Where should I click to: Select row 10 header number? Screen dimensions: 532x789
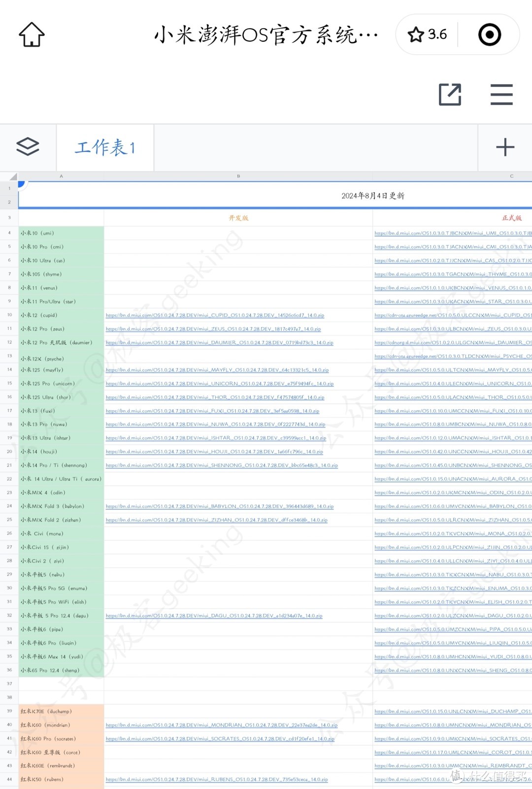tap(9, 315)
